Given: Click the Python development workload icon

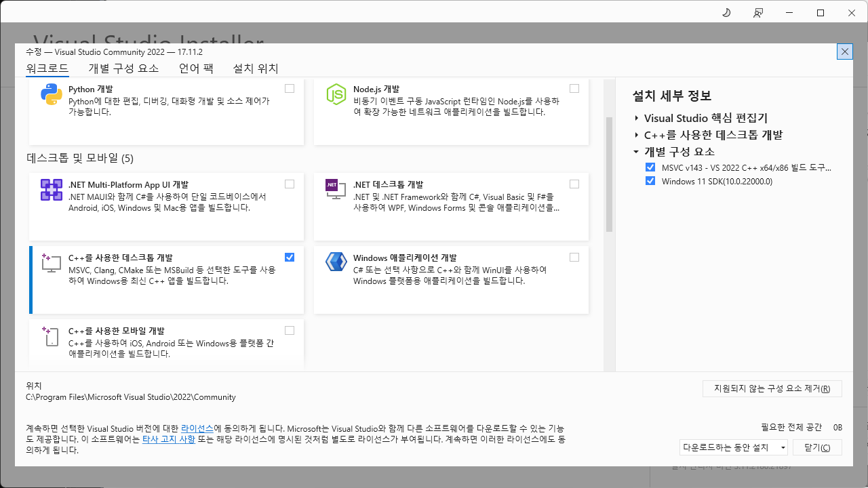Looking at the screenshot, I should pos(52,94).
